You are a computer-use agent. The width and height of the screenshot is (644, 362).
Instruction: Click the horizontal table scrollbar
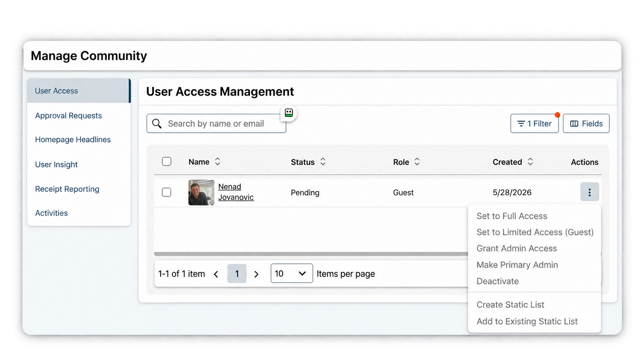click(x=311, y=254)
